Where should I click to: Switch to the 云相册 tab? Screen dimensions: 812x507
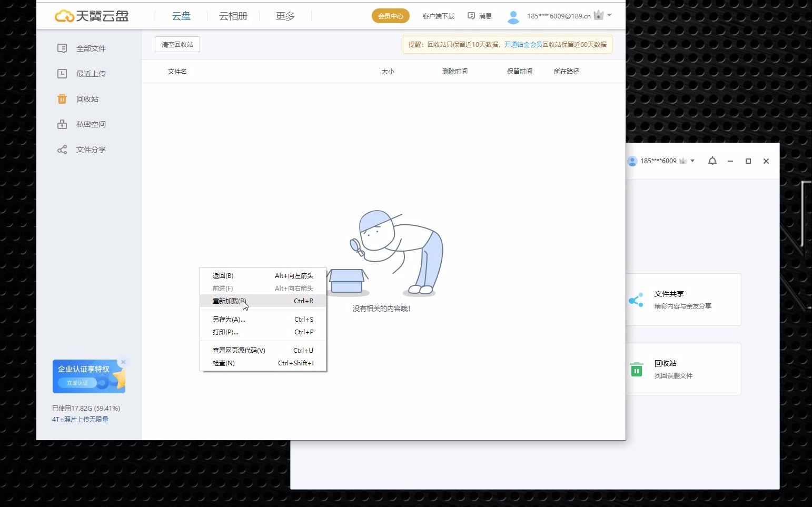coord(233,16)
